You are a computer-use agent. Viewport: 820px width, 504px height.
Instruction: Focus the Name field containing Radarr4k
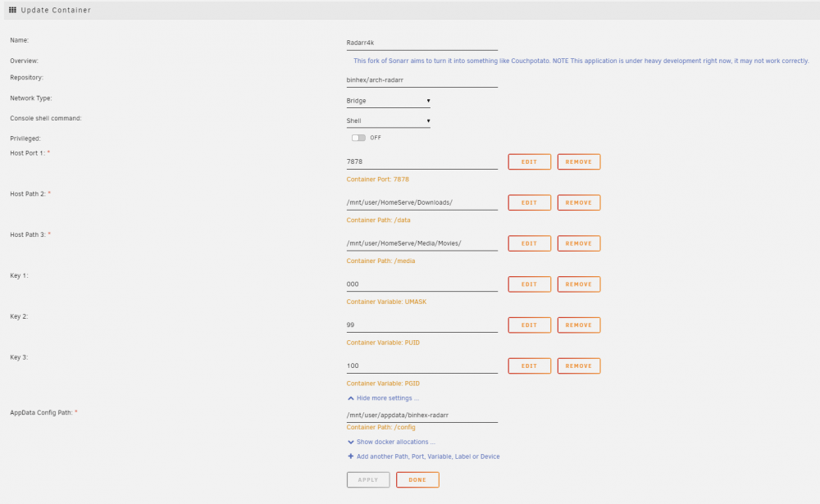click(422, 43)
